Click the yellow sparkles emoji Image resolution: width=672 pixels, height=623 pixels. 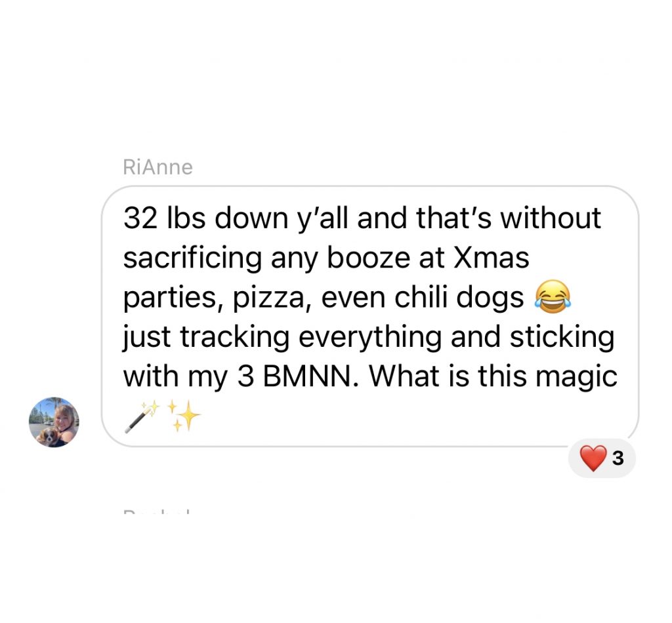pyautogui.click(x=184, y=415)
